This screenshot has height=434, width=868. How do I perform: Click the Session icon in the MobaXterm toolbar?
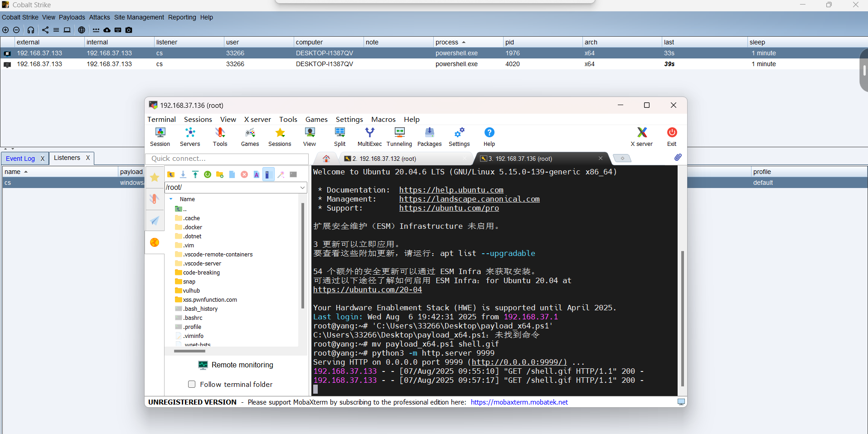[x=160, y=137]
